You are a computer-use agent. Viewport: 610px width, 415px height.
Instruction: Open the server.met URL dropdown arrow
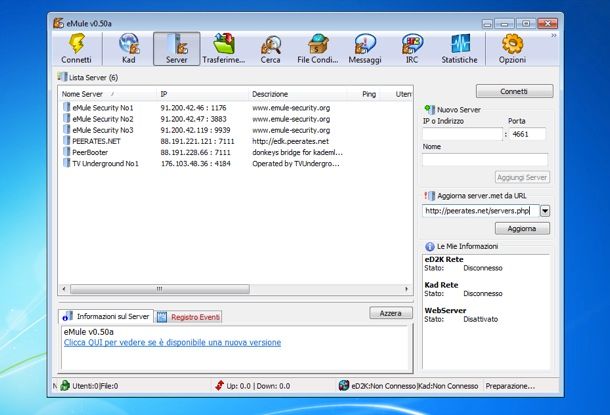tap(545, 211)
